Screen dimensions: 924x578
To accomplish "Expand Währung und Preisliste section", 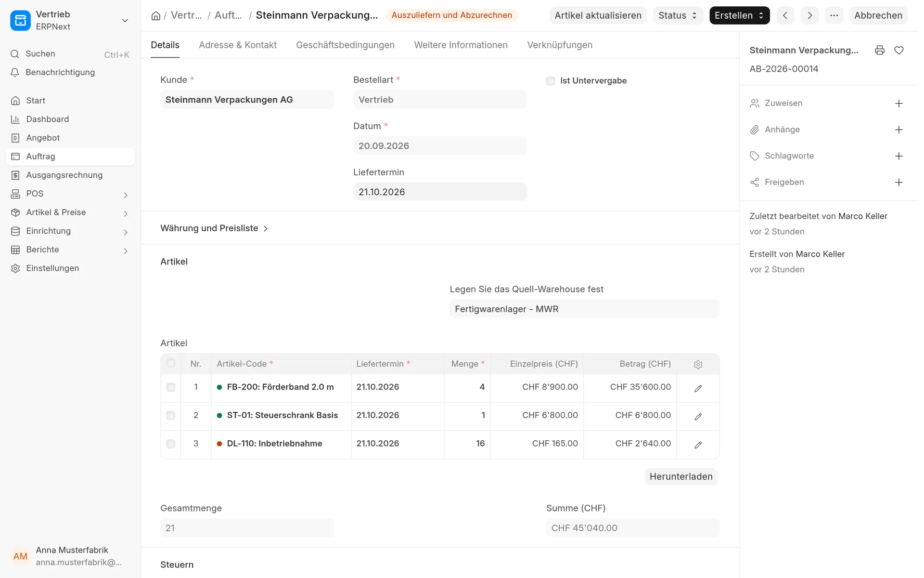I will (x=214, y=228).
